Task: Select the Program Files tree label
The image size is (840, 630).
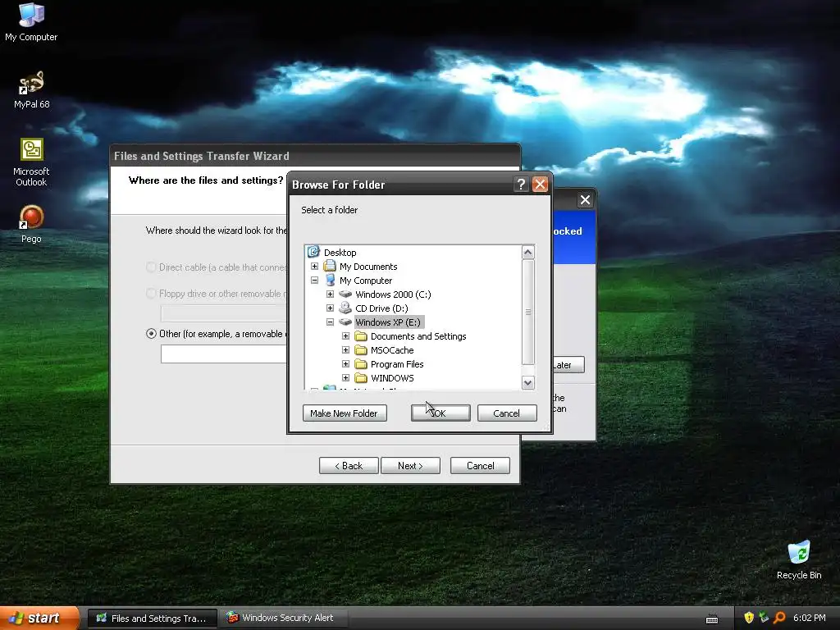Action: [397, 363]
